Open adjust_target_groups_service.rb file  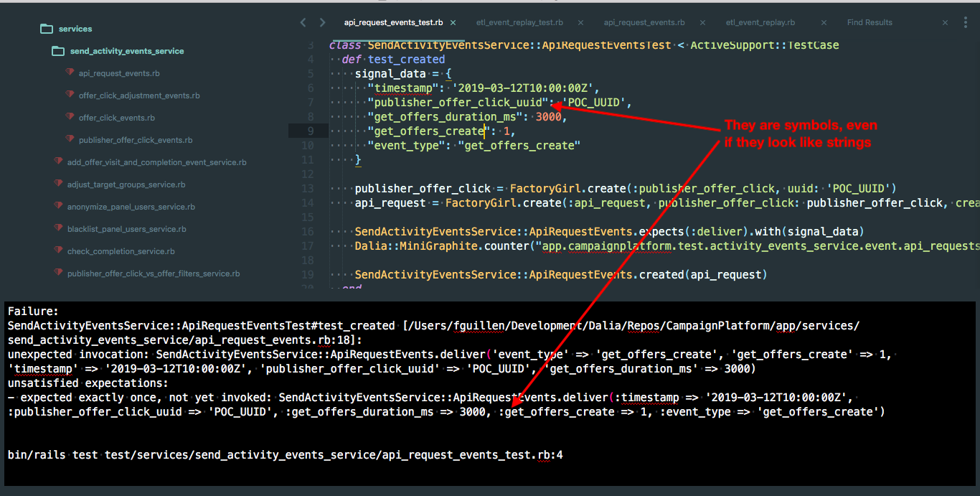pyautogui.click(x=126, y=184)
